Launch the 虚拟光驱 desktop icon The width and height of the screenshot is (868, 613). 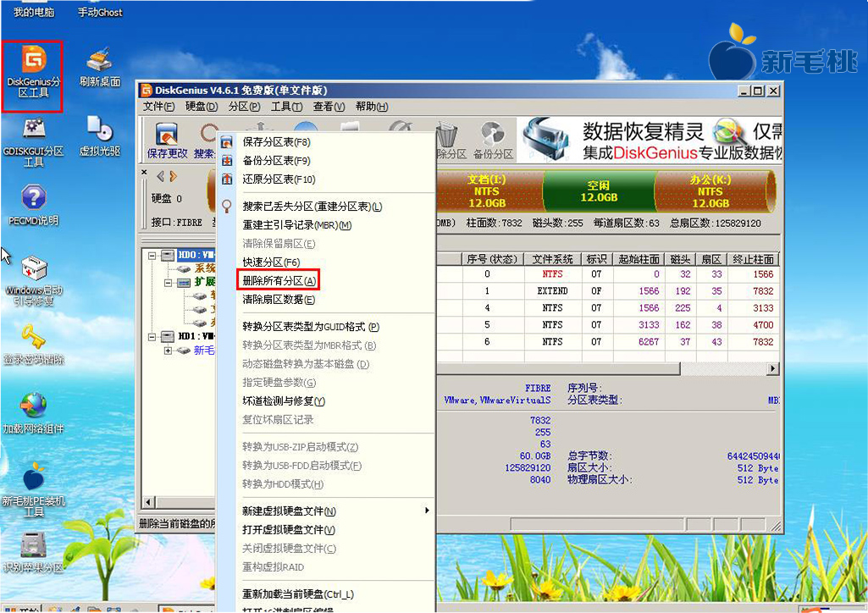(100, 136)
